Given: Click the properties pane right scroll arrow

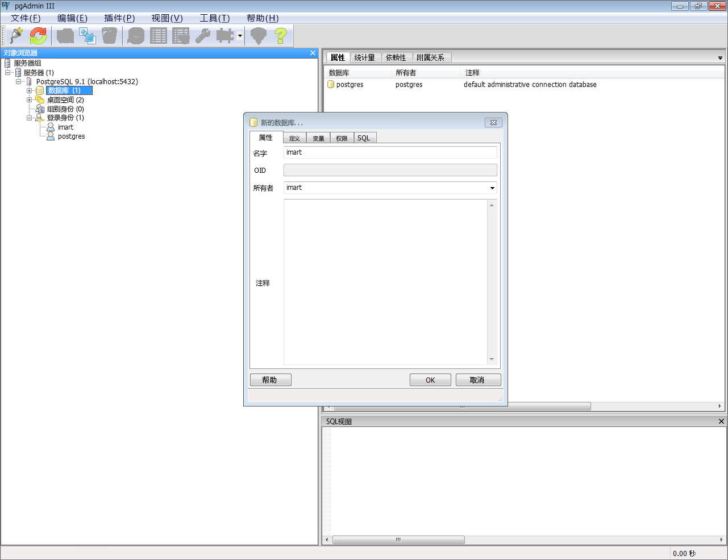Looking at the screenshot, I should tap(720, 406).
